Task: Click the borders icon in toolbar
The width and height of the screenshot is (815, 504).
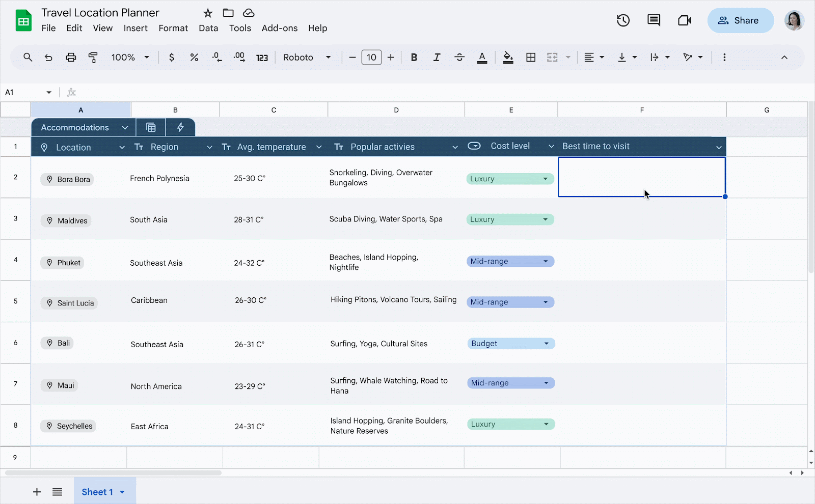Action: 531,58
